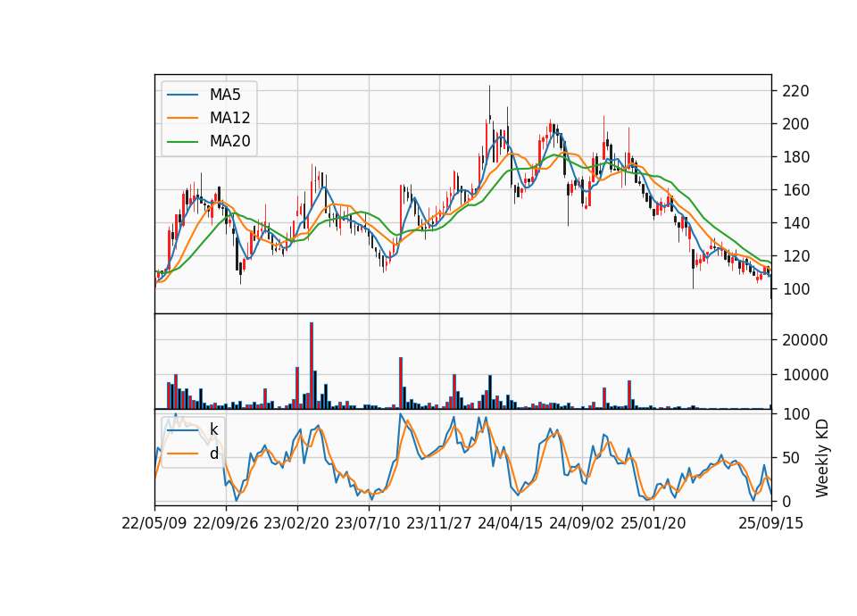
Task: Click the 24/09/02 date tick label
Action: [581, 523]
